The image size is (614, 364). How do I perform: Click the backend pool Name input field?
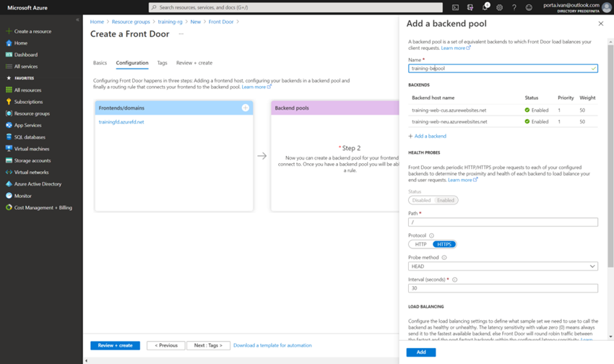503,69
